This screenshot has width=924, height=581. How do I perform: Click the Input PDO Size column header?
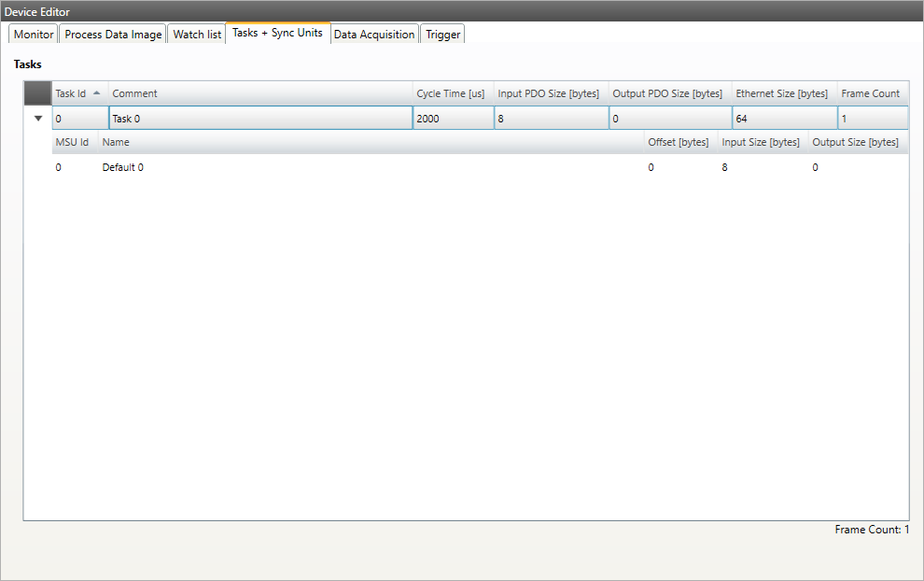coord(549,93)
